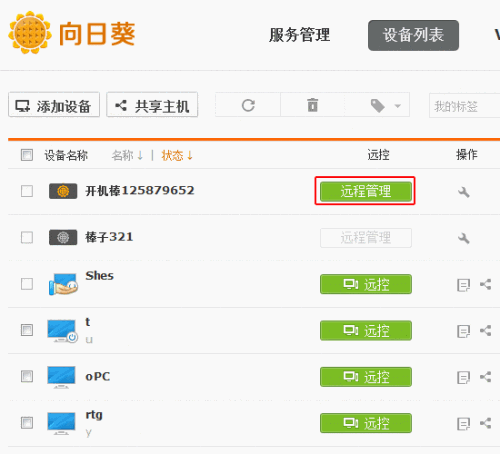Click the highlighted 远程管理 button
The image size is (500, 454).
pyautogui.click(x=366, y=191)
